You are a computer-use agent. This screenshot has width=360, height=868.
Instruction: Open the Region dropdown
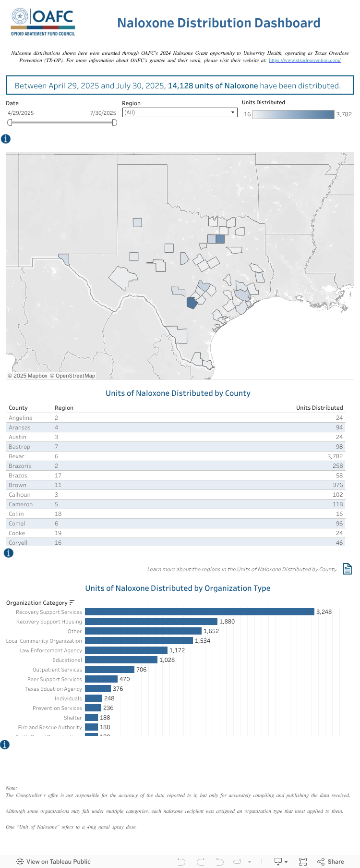[x=180, y=112]
